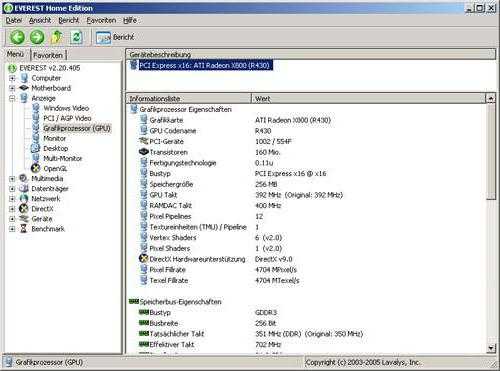Click the Windows Video item icon
The height and width of the screenshot is (371, 500).
coord(36,108)
